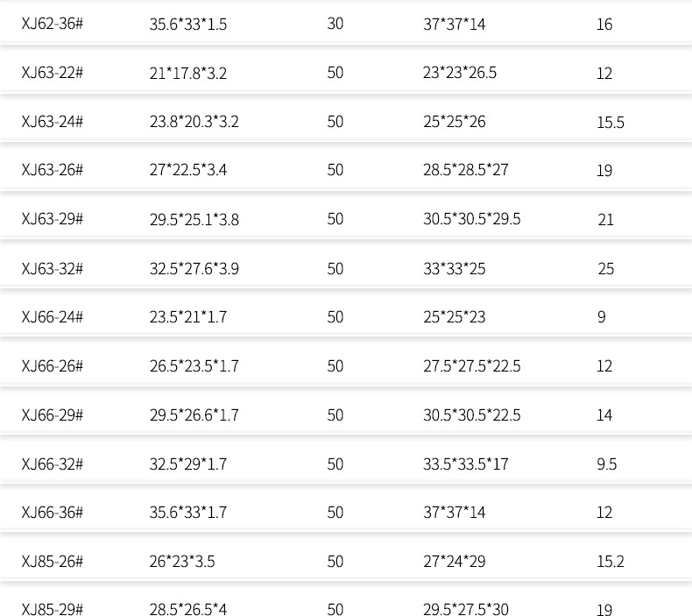This screenshot has height=616, width=692.
Task: Select carton size 28.5*28.5*27
Action: pyautogui.click(x=465, y=171)
